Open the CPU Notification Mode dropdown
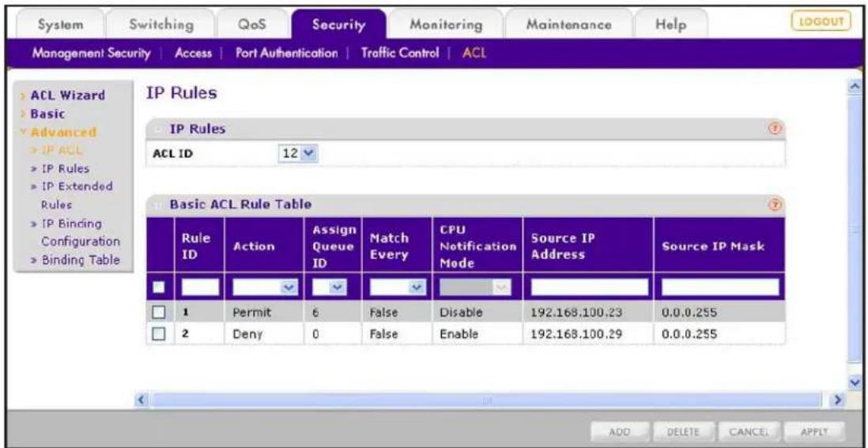This screenshot has width=868, height=448. 477,287
